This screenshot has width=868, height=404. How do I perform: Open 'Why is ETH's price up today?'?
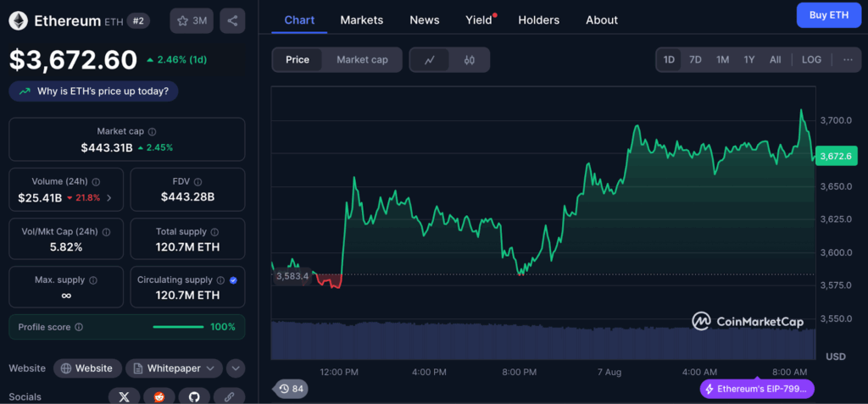point(95,91)
